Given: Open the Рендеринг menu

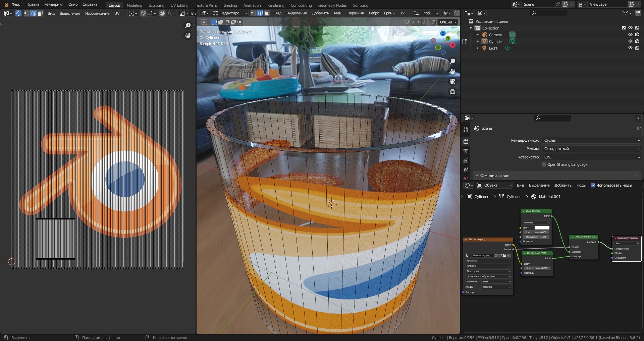Looking at the screenshot, I should [x=54, y=4].
